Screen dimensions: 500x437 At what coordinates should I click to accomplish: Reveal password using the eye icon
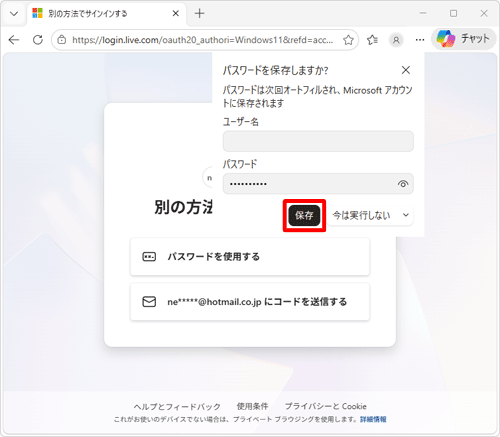(403, 184)
